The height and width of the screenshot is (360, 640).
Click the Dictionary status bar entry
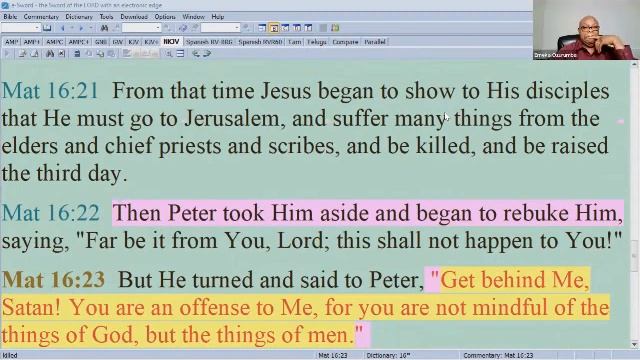(x=388, y=356)
